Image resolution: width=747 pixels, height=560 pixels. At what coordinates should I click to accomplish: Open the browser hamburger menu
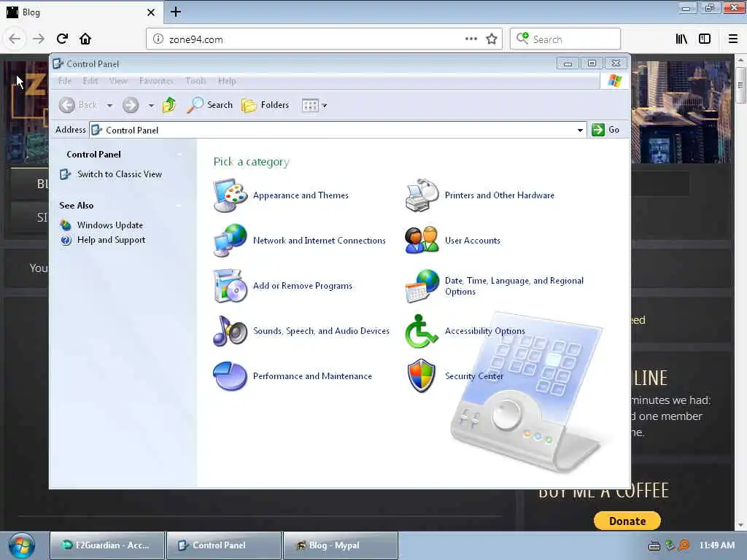click(x=733, y=39)
